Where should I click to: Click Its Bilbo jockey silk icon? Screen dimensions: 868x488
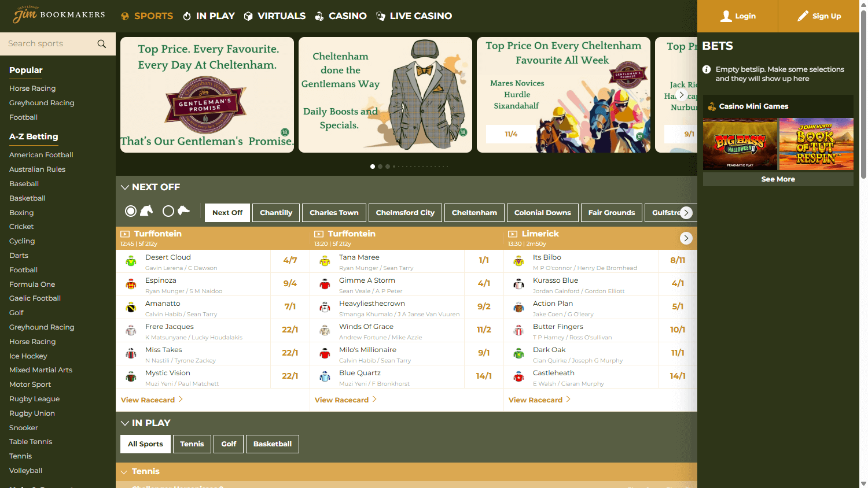[x=519, y=261]
